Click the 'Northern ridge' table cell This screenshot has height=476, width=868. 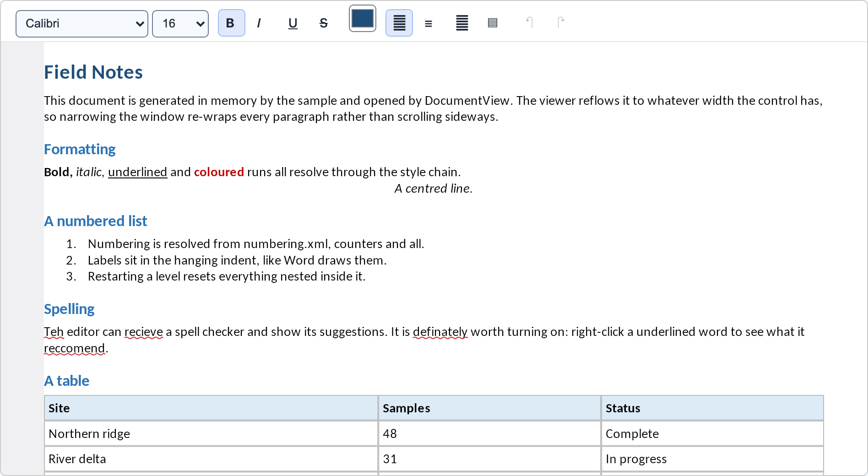tap(211, 434)
